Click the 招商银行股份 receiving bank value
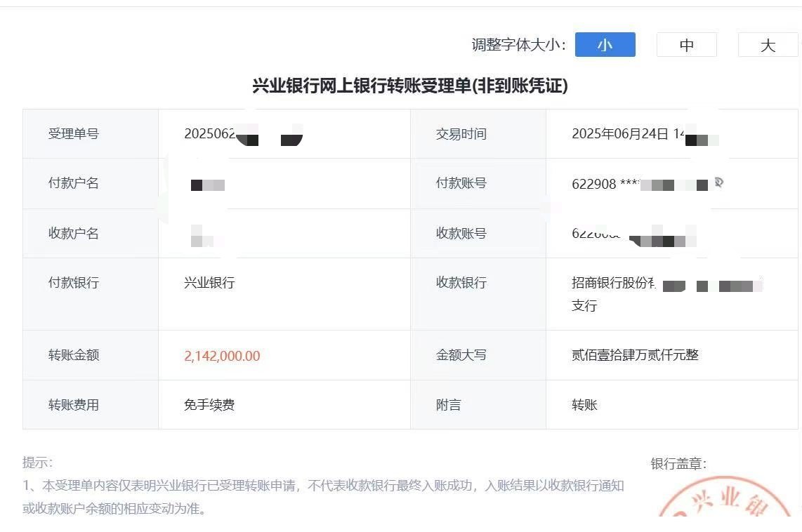The width and height of the screenshot is (802, 532). tap(667, 294)
